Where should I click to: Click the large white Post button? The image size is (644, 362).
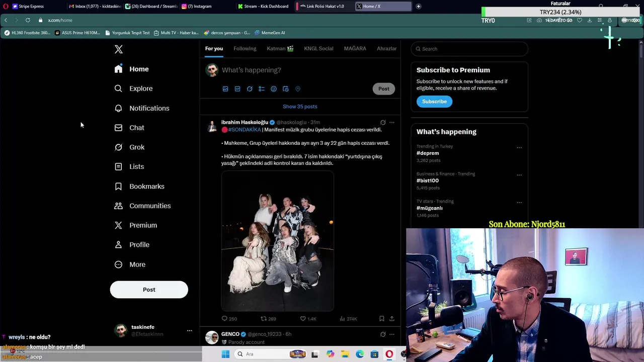click(x=149, y=290)
